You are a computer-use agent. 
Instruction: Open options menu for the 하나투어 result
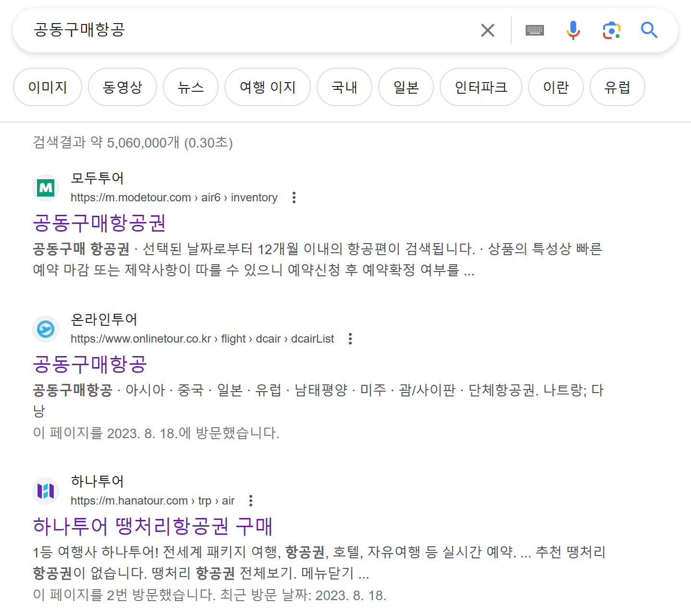click(250, 501)
